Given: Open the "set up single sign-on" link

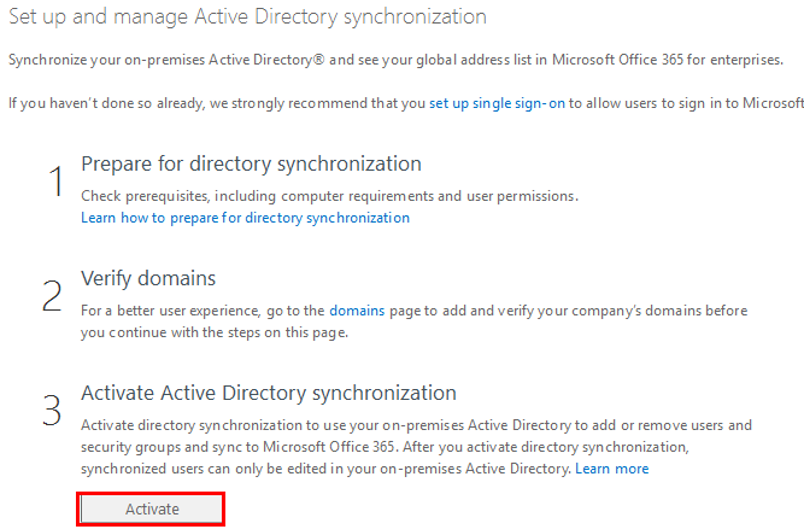Looking at the screenshot, I should pos(496,103).
